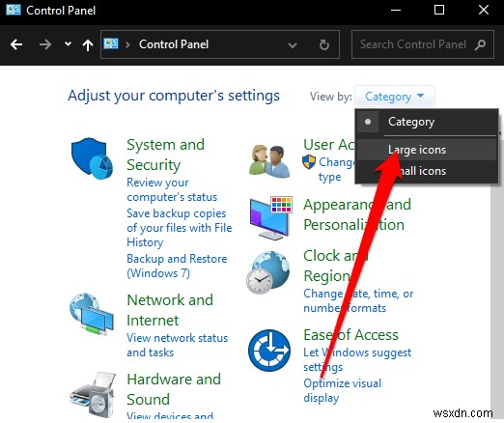Screen dimensions: 504x423
Task: Click the Network and Internet icon
Action: pos(92,314)
